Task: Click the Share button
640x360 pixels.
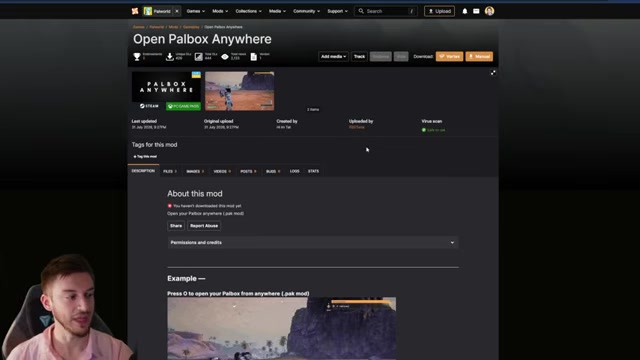Action: tap(176, 226)
